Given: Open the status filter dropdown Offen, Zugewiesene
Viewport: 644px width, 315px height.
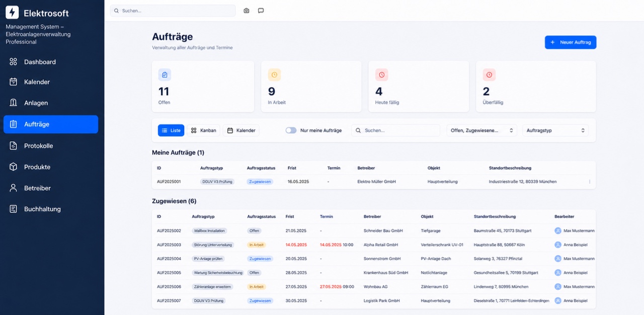Looking at the screenshot, I should tap(482, 130).
